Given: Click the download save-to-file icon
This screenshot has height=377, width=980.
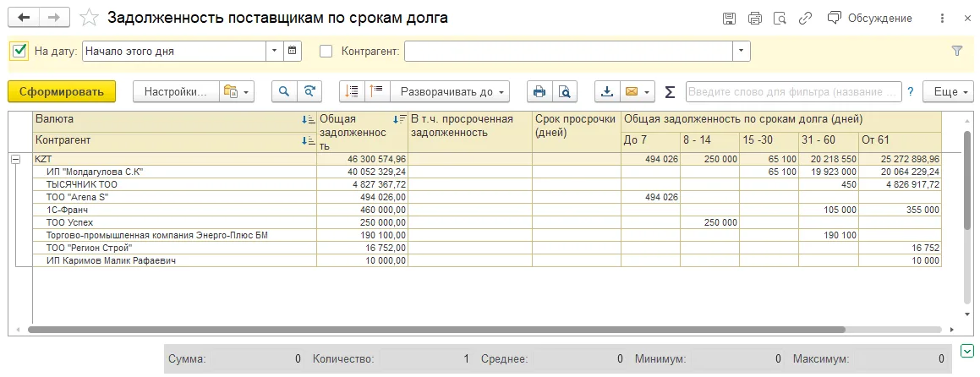Looking at the screenshot, I should [x=606, y=92].
